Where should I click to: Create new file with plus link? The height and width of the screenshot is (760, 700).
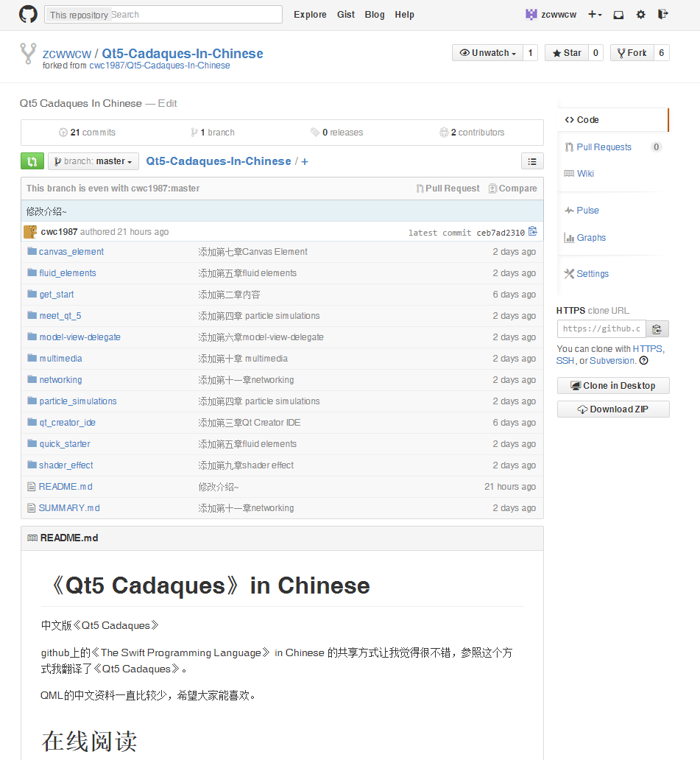click(x=305, y=161)
